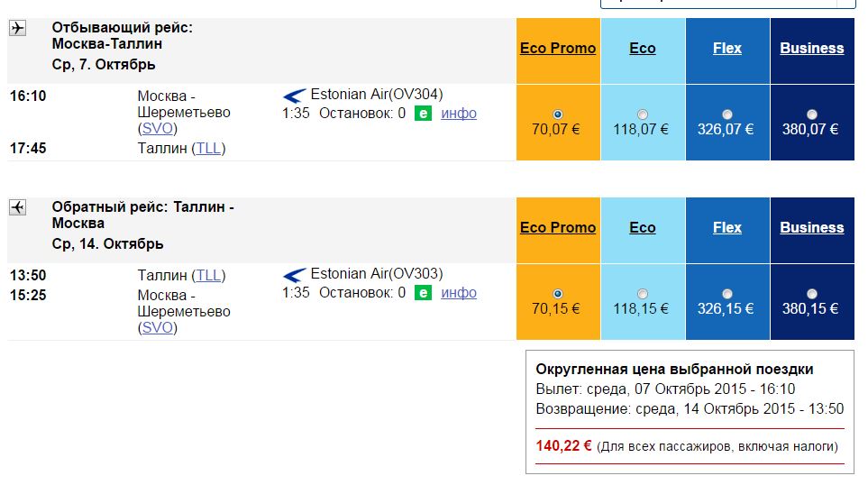Open the Flex header link for outbound flight

[726, 48]
